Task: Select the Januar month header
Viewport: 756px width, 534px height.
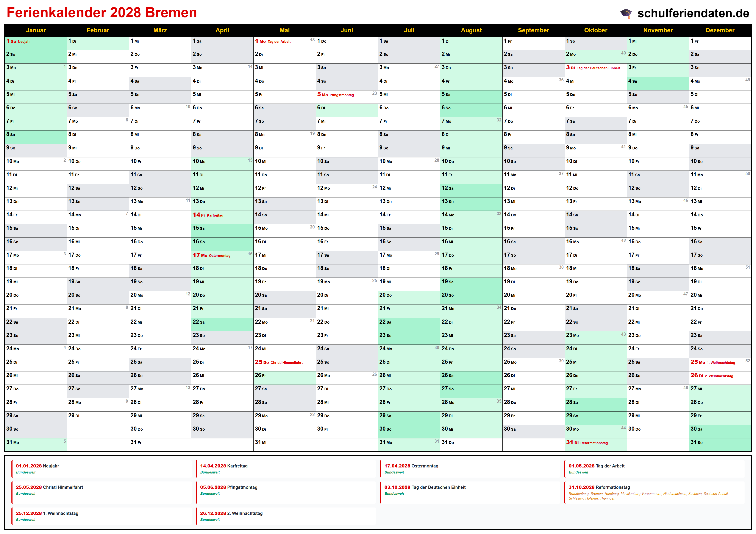Action: click(36, 30)
